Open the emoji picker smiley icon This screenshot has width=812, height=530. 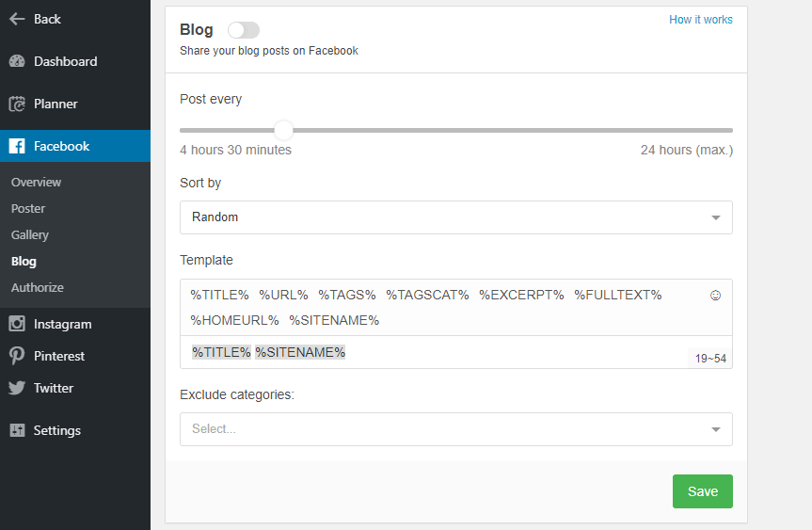(715, 295)
